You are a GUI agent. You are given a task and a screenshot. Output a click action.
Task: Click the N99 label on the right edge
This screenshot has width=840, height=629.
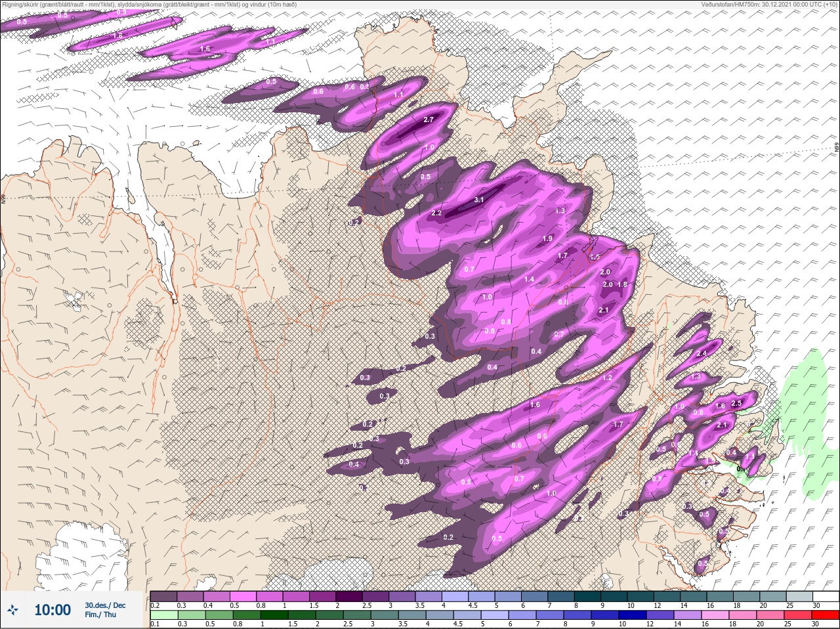[x=837, y=148]
